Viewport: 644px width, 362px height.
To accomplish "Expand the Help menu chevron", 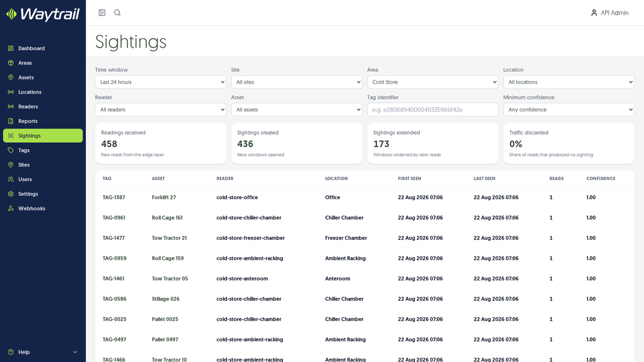I will 75,352.
